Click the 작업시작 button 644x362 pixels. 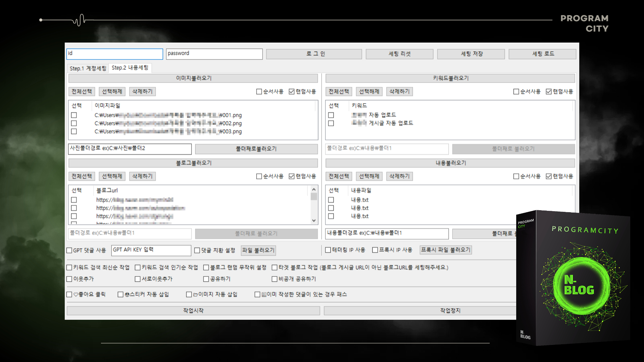193,311
